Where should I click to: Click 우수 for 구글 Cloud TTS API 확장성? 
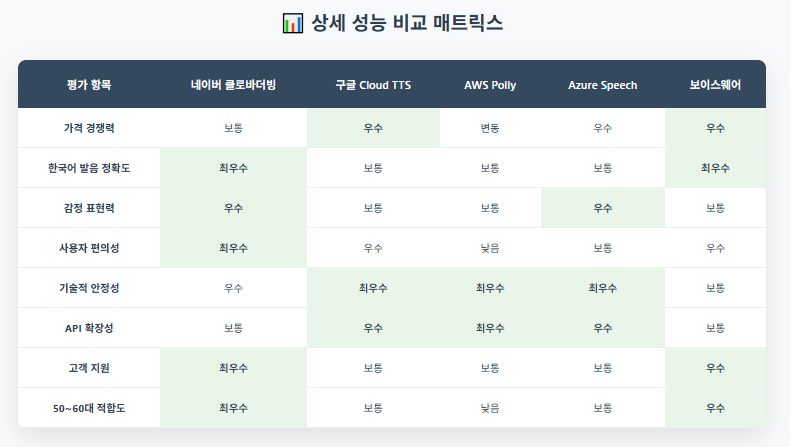click(x=373, y=328)
